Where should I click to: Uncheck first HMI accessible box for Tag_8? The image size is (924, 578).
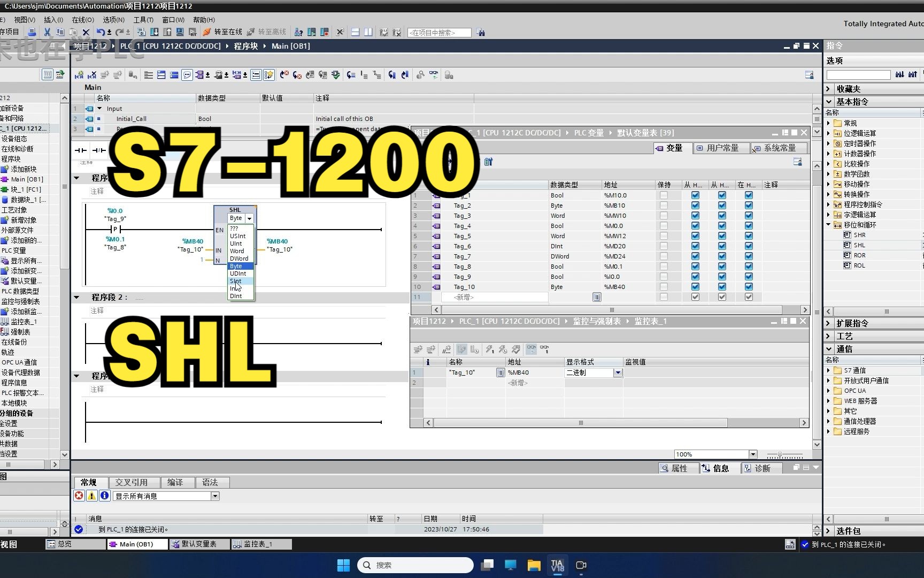tap(695, 267)
